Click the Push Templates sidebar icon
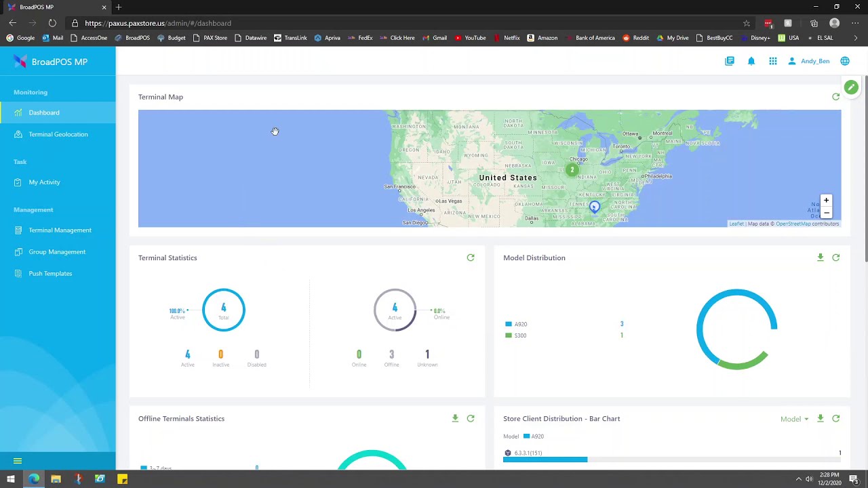 tap(18, 274)
